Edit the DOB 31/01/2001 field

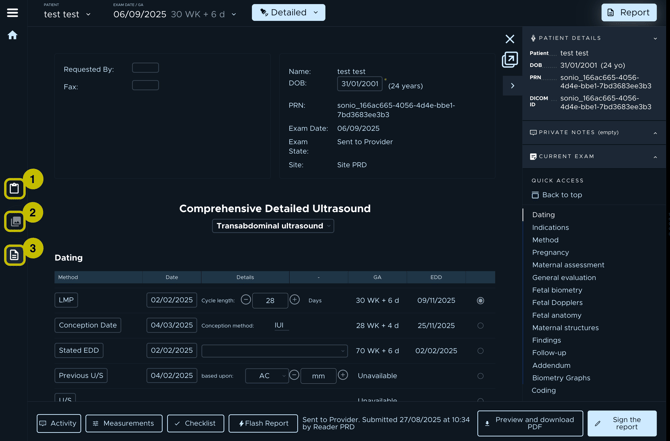point(360,84)
